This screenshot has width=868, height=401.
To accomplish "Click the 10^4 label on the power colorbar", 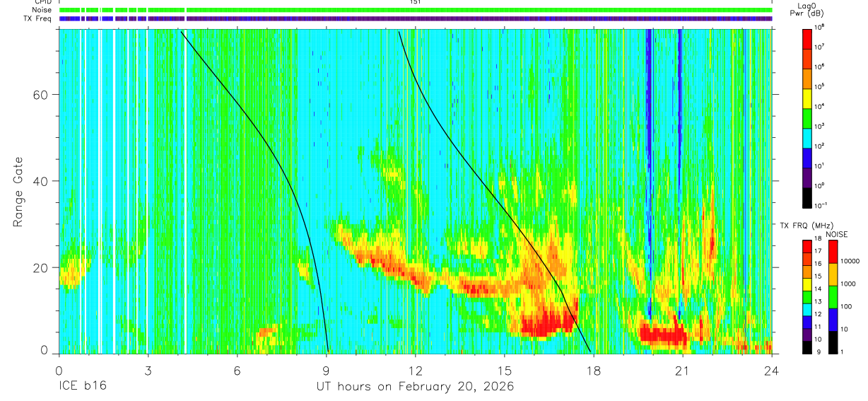I will click(x=820, y=106).
